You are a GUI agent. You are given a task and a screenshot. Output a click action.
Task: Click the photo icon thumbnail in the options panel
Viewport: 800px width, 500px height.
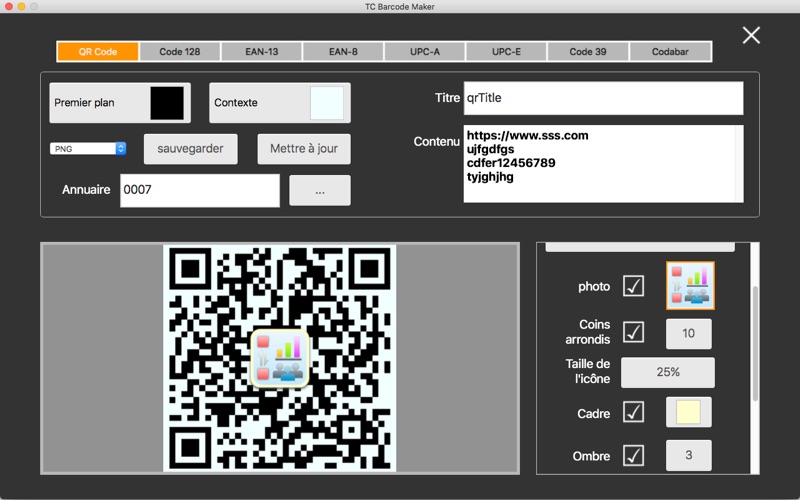click(x=690, y=286)
